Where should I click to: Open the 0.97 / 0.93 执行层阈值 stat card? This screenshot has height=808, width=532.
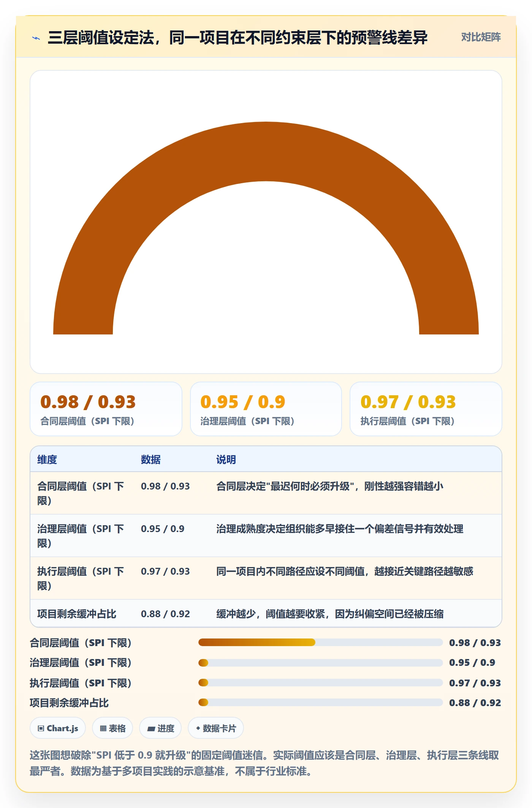tap(426, 409)
